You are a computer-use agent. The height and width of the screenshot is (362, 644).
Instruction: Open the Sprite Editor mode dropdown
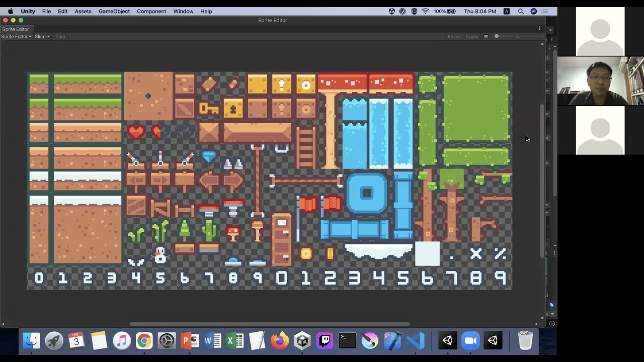(16, 37)
